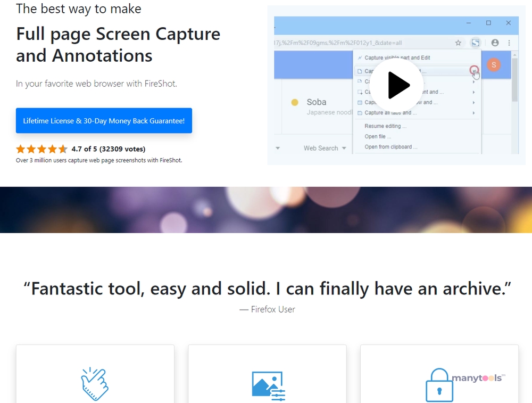Click the Firefox User attribution text

pos(268,309)
